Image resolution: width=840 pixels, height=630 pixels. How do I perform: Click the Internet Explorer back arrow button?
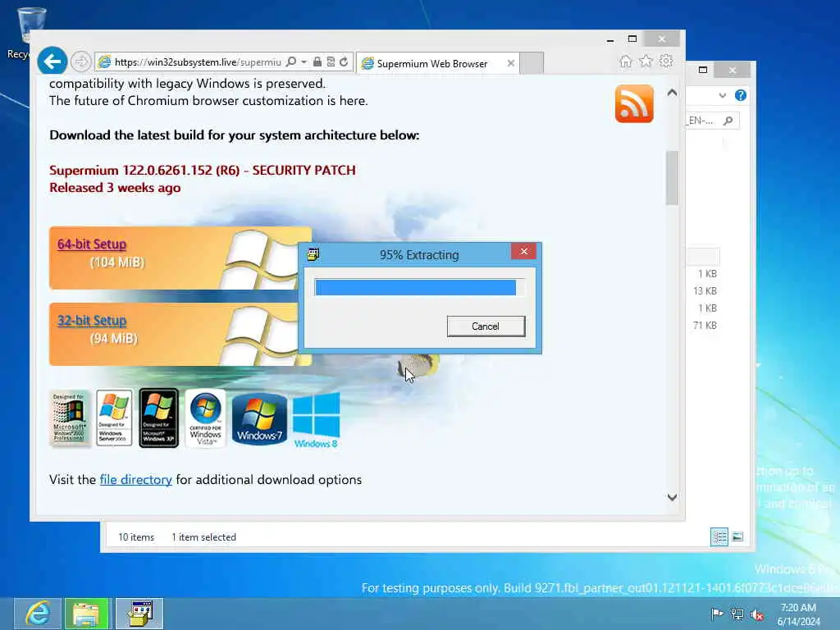click(x=52, y=62)
